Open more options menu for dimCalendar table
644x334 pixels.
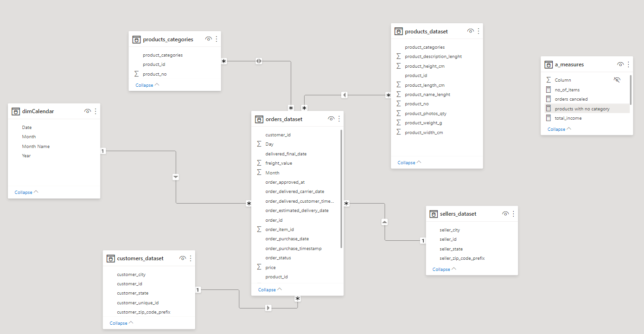pyautogui.click(x=96, y=111)
